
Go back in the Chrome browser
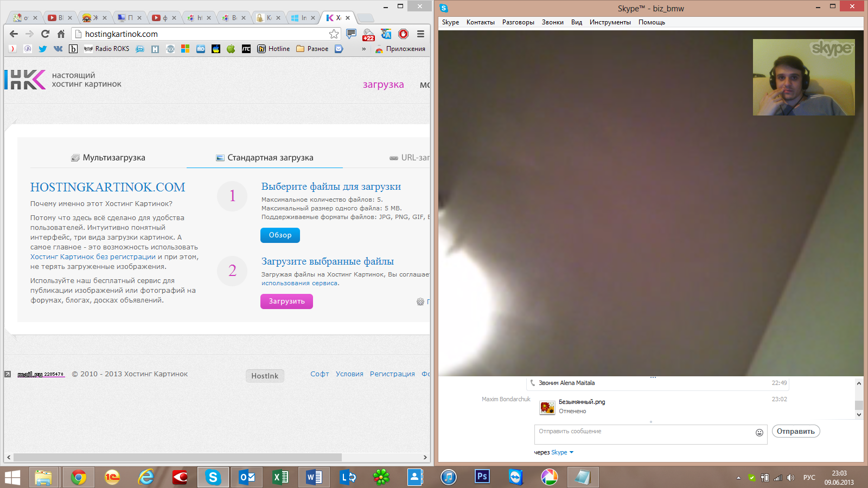(x=14, y=34)
